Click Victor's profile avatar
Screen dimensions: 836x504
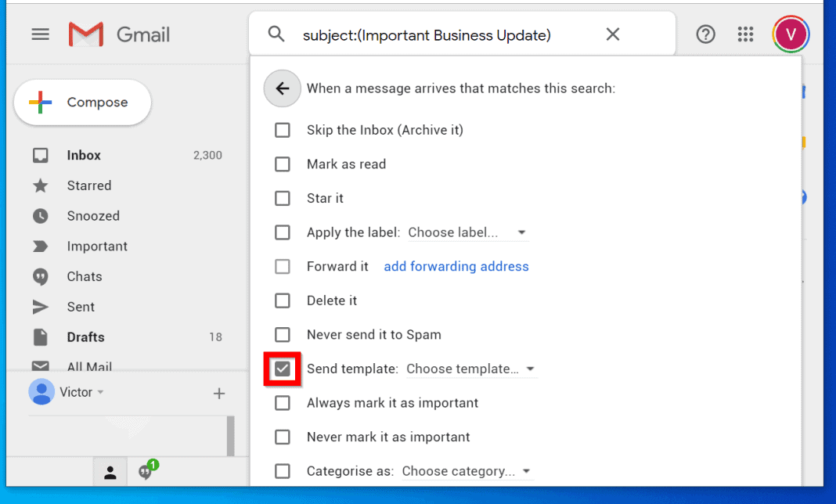click(791, 34)
